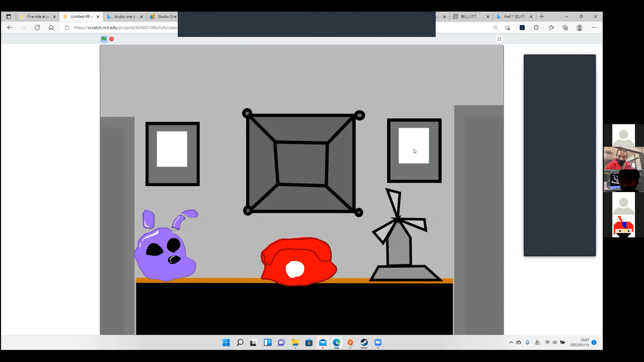Click microphone icon in system tray
Viewport: 644px width, 362px height.
point(528,342)
